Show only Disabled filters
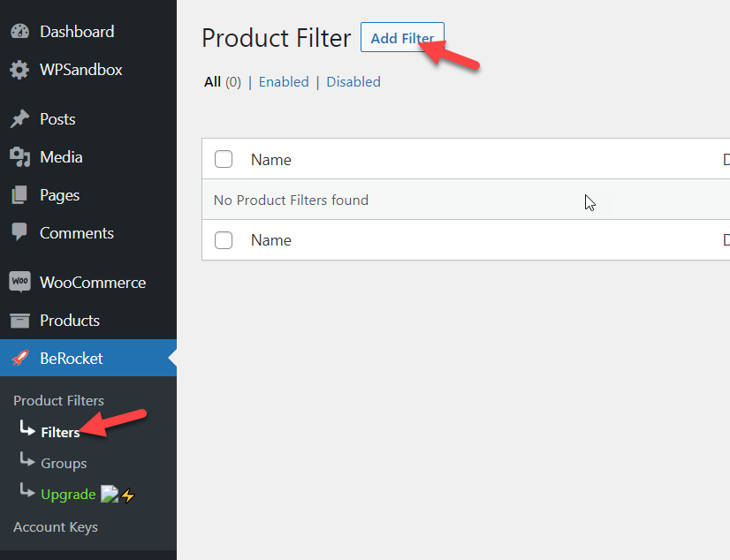 point(354,82)
